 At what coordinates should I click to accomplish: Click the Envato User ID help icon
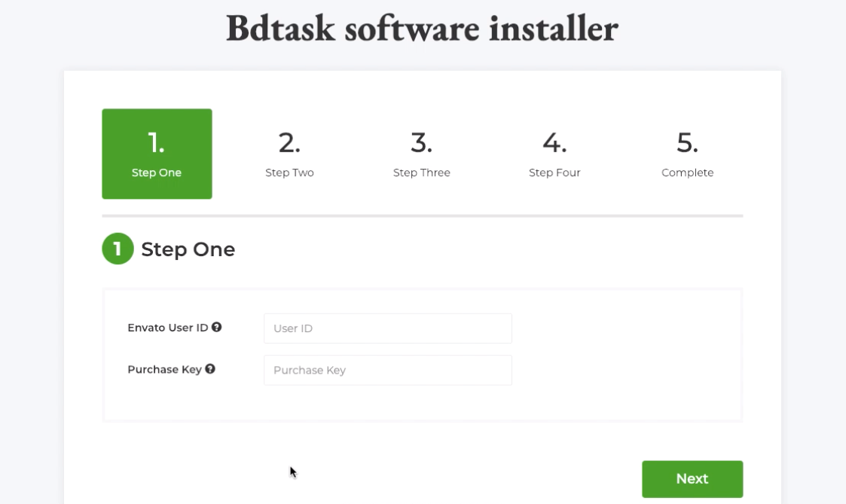(x=216, y=328)
